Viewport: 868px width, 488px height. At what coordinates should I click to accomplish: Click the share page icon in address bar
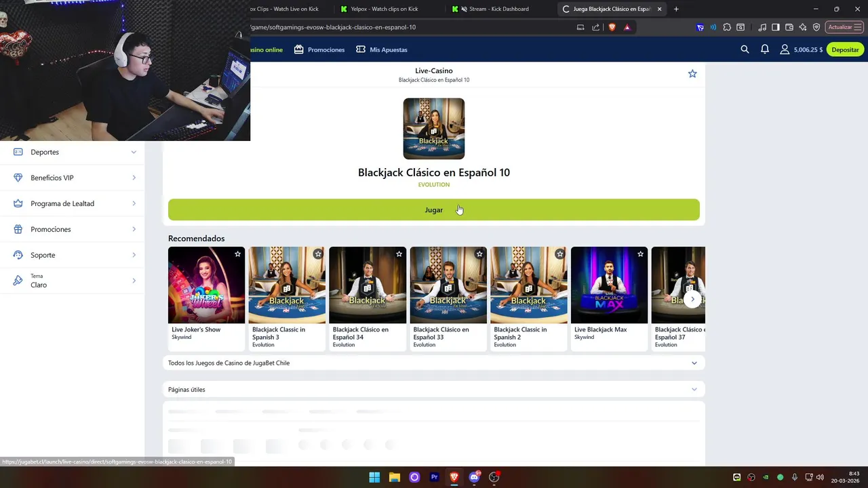point(596,27)
